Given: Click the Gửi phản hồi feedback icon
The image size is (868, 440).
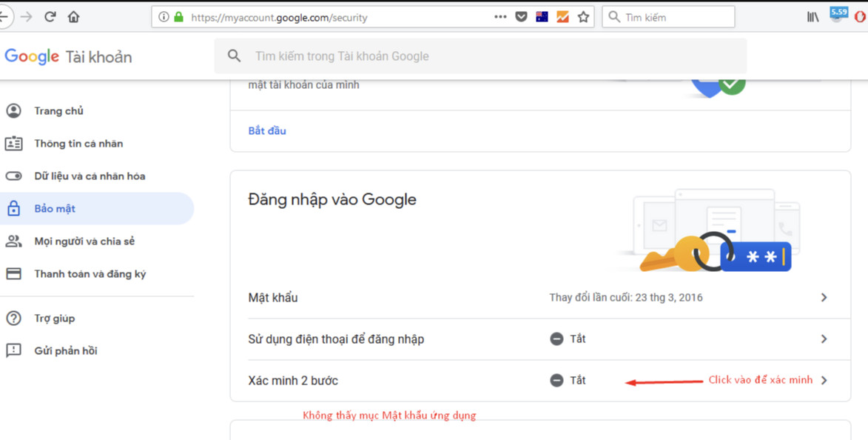Looking at the screenshot, I should 13,350.
